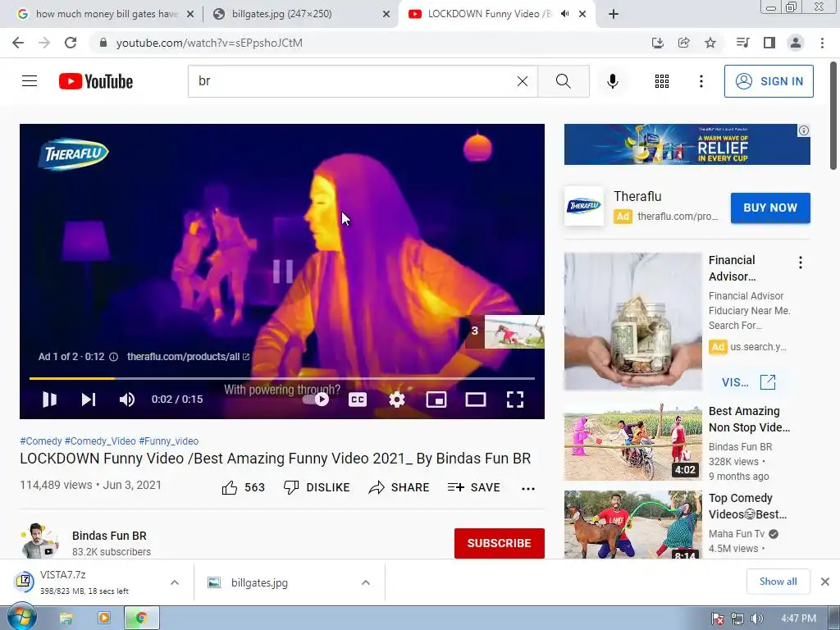Click the BUY NOW button
Image resolution: width=840 pixels, height=630 pixels.
770,208
